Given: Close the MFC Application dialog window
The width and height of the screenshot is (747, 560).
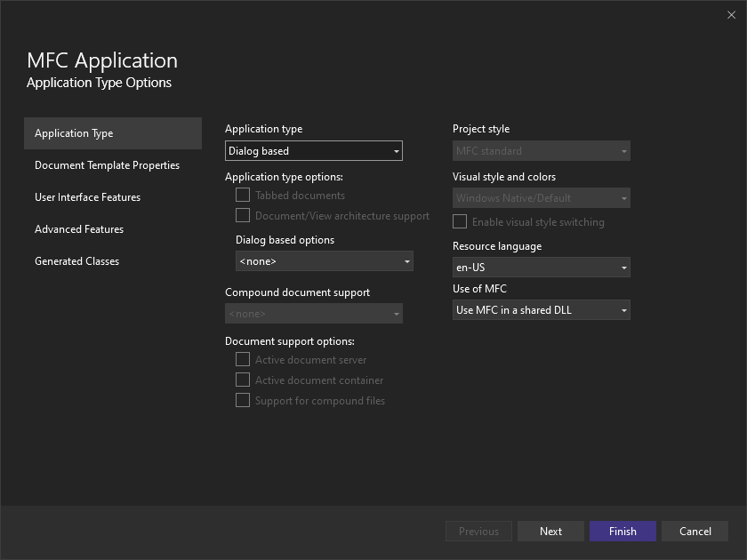Looking at the screenshot, I should pos(732,14).
